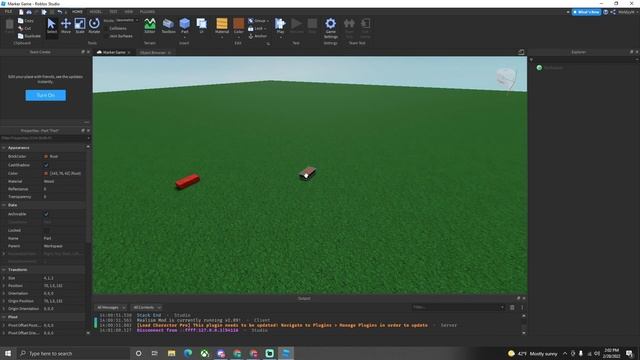Image resolution: width=640 pixels, height=360 pixels.
Task: Expand the Position property row
Action: (4, 286)
